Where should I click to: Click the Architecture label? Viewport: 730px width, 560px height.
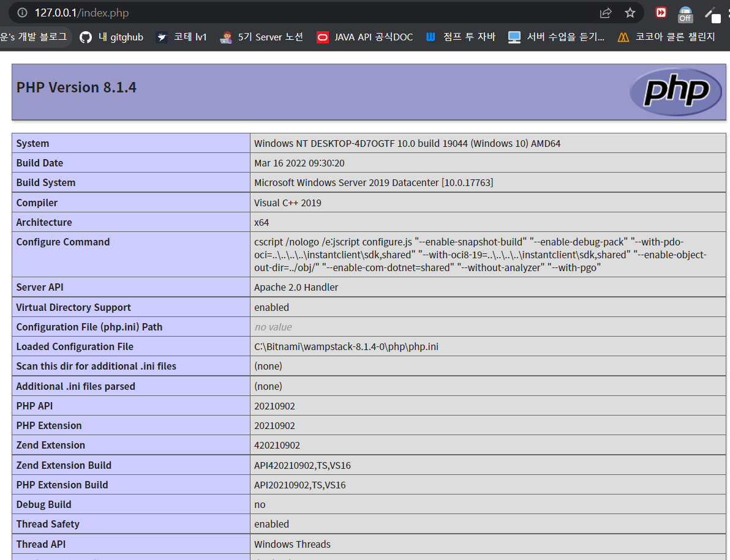[43, 222]
